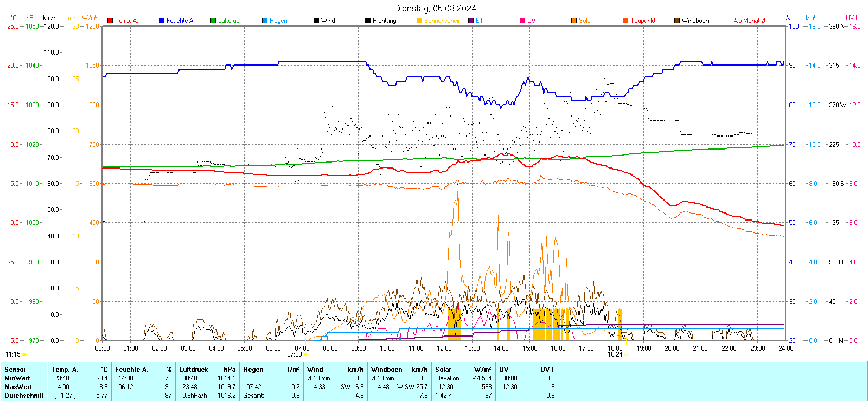Click the brown Windböen legend marker
Screen dimensions: 868x401
(x=677, y=21)
